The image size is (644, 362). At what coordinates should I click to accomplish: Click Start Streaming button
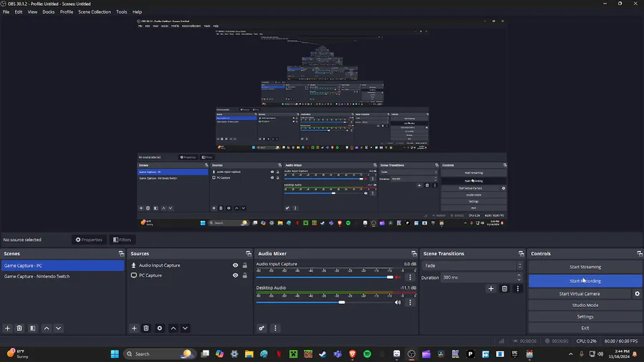(x=585, y=267)
